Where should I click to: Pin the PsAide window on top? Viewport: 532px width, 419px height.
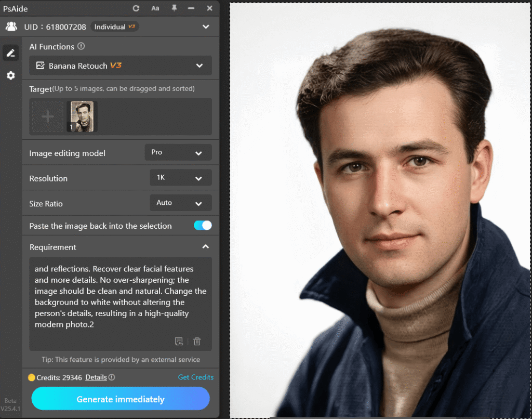pyautogui.click(x=175, y=8)
